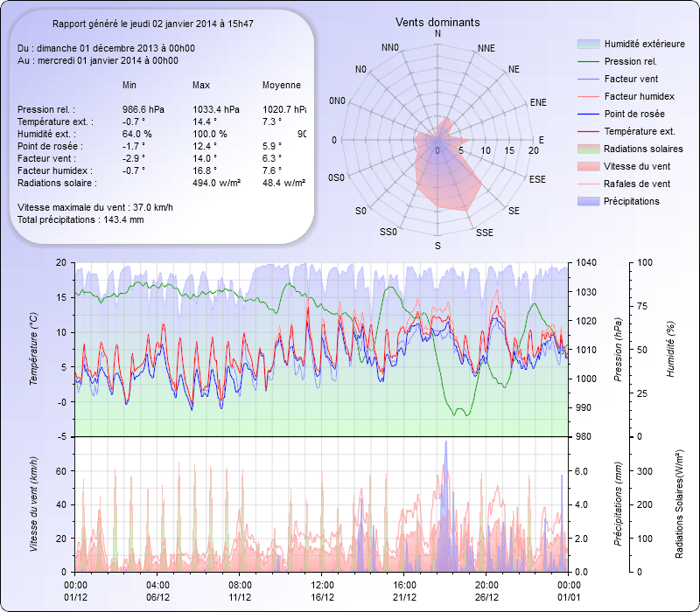700x612 pixels.
Task: Click the red Température ext. legend line
Action: [x=598, y=131]
